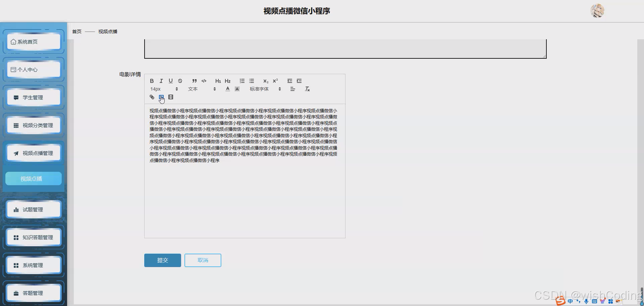This screenshot has height=306, width=644.
Task: Click the Sogou input voice microphone icon
Action: point(586,301)
